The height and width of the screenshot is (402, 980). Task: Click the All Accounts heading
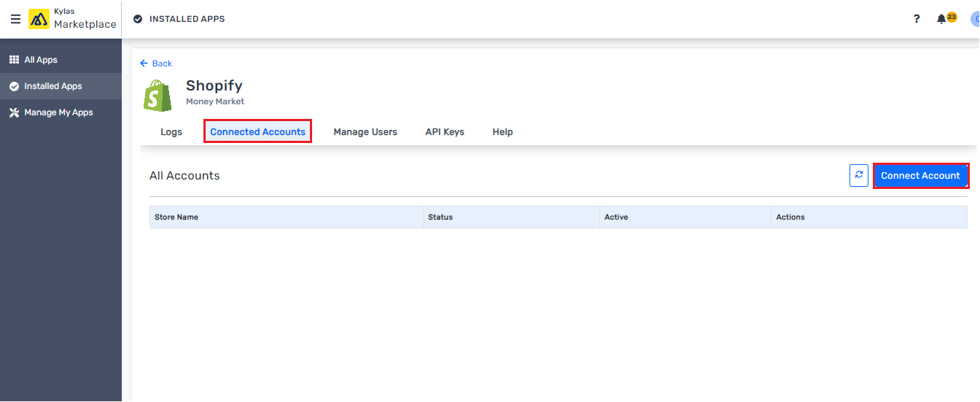(184, 176)
